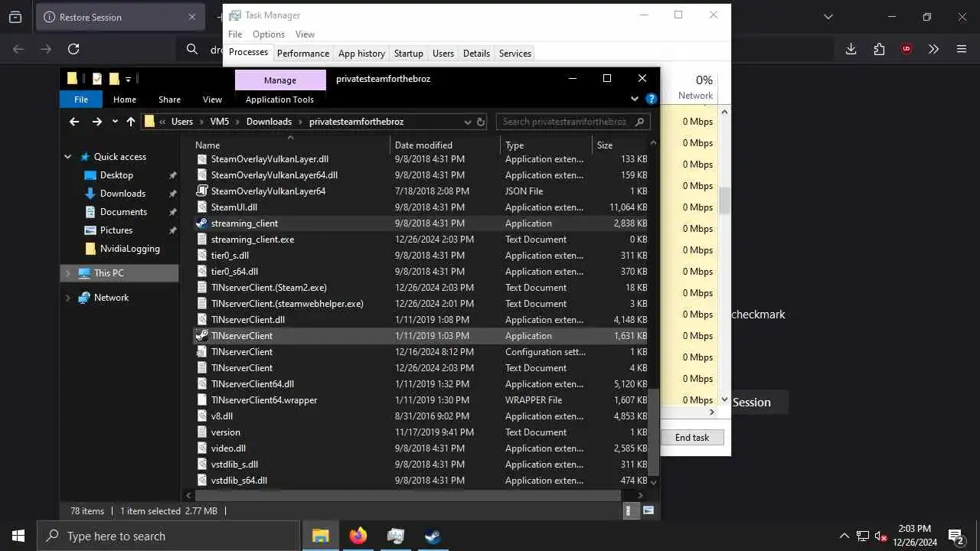Open Firefox from the taskbar
The width and height of the screenshot is (980, 551).
point(358,536)
